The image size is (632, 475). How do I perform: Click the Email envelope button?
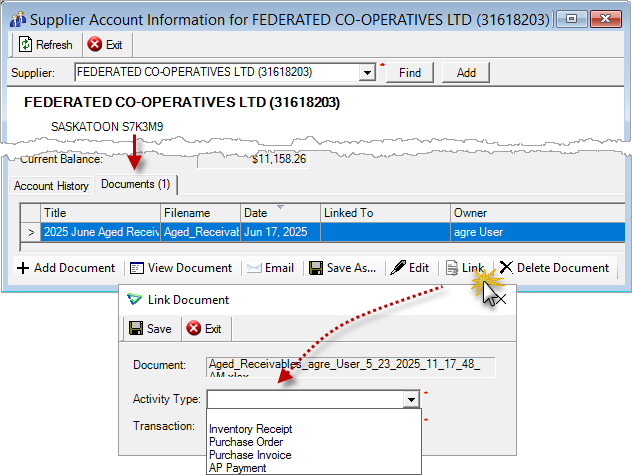coord(270,268)
